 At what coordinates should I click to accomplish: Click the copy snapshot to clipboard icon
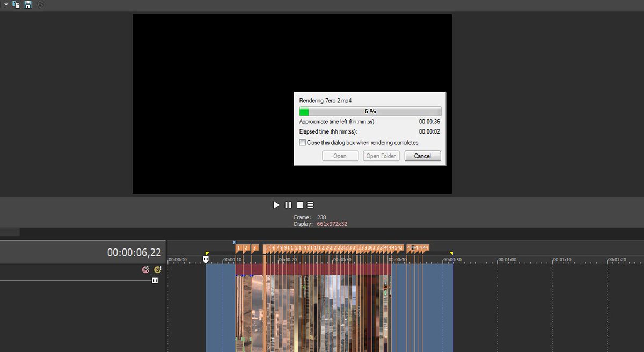pos(16,4)
